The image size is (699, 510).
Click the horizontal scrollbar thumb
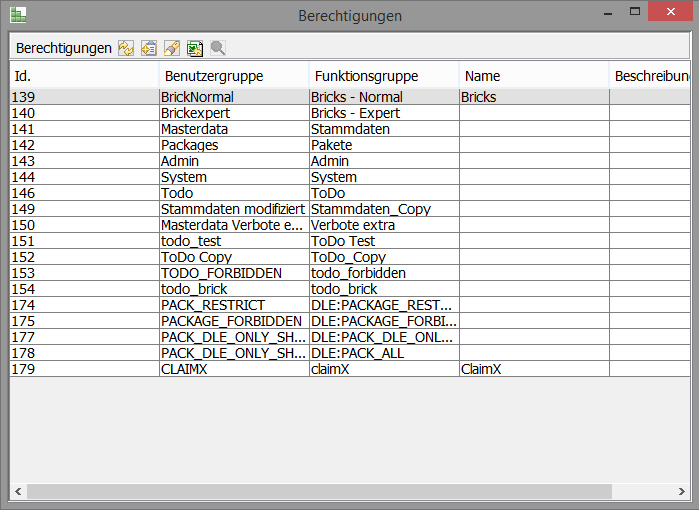click(x=320, y=491)
